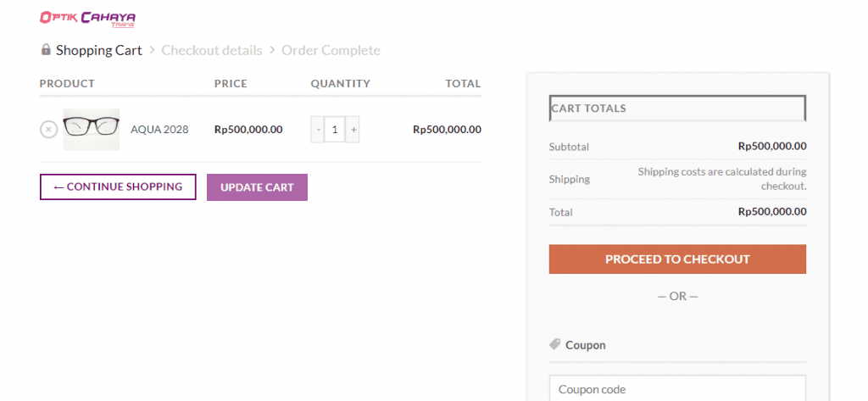Click chevron between Shopping Cart and Checkout details

point(152,51)
